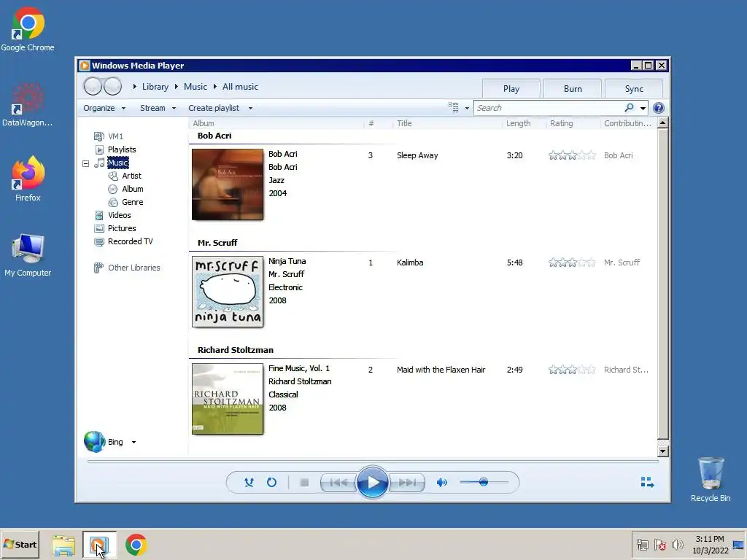Expand breadcrumb arrow before Library
Image resolution: width=747 pixels, height=560 pixels.
(134, 87)
